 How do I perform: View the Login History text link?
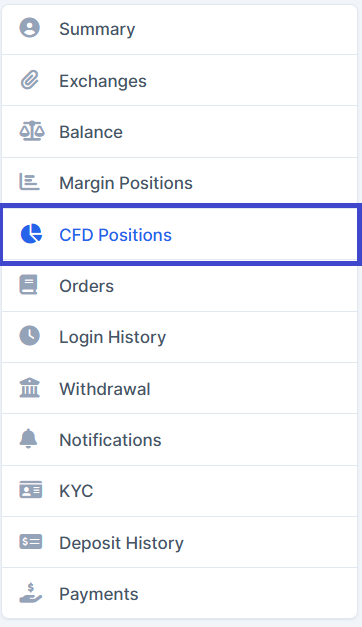(x=112, y=337)
